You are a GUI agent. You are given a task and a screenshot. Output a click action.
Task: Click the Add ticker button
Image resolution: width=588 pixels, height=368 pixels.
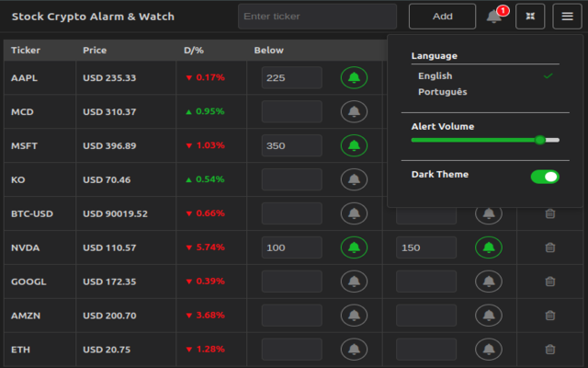coord(442,17)
